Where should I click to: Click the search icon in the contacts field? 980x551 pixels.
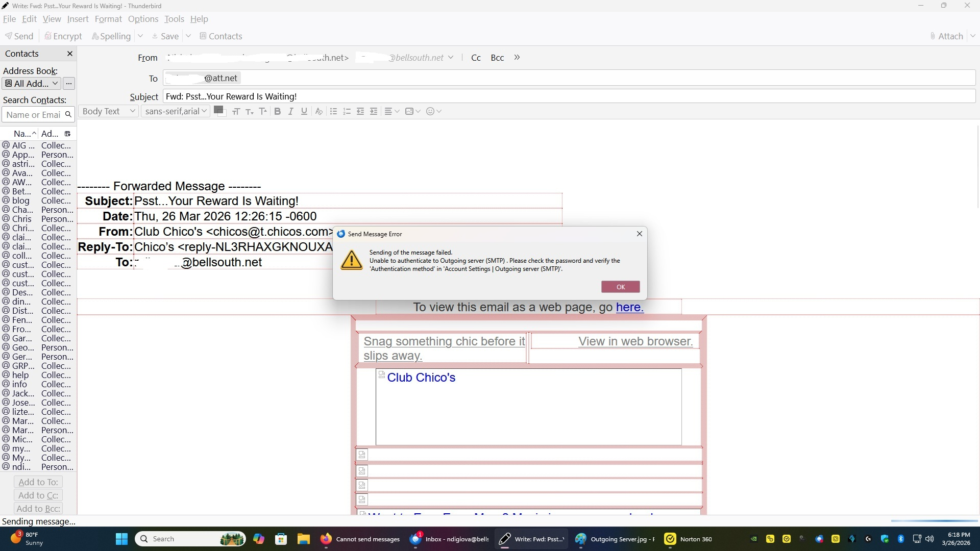click(68, 114)
